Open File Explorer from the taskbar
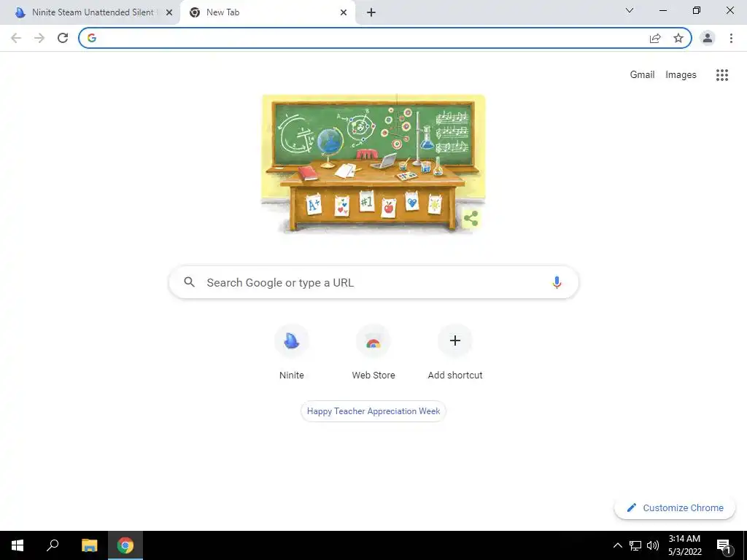Screen dimensions: 747x560 pyautogui.click(x=89, y=545)
